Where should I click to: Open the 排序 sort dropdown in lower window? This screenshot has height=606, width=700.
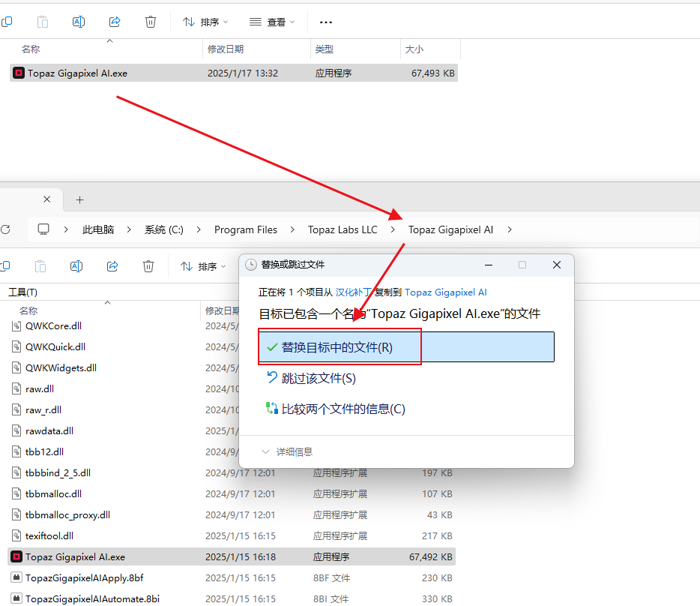click(203, 267)
